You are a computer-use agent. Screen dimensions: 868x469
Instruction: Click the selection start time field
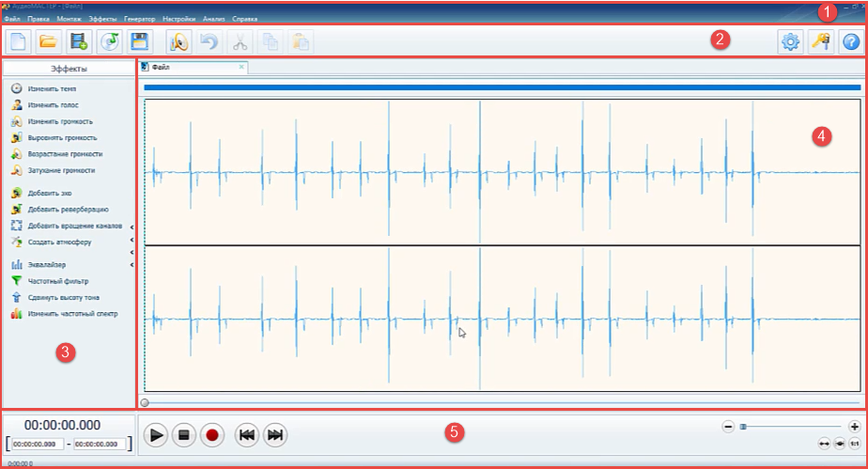pos(38,444)
